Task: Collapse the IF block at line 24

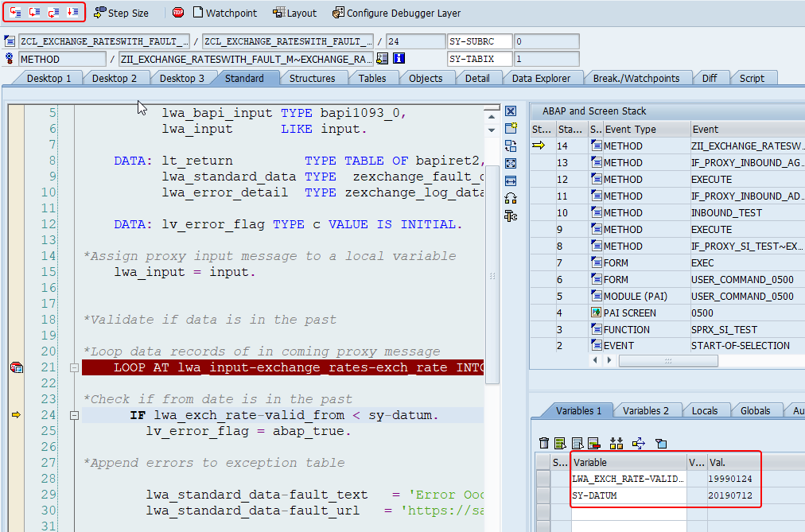Action: [x=74, y=416]
